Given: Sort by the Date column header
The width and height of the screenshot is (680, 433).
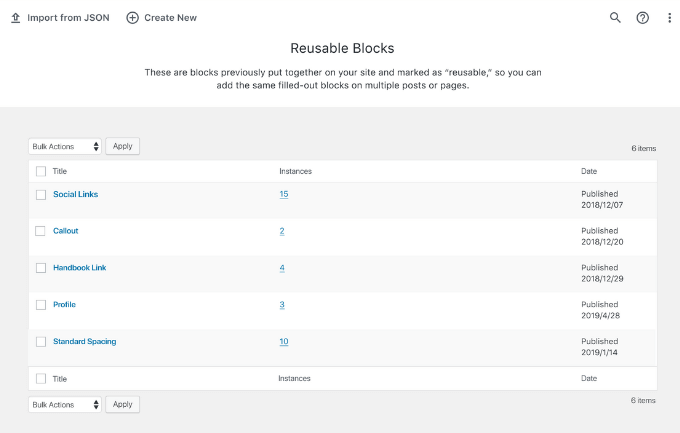Looking at the screenshot, I should pyautogui.click(x=589, y=171).
